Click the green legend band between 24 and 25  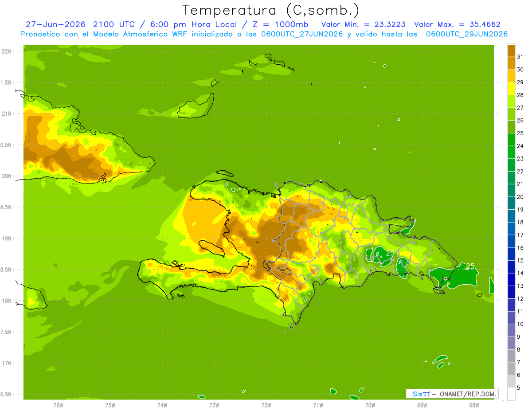pyautogui.click(x=511, y=139)
